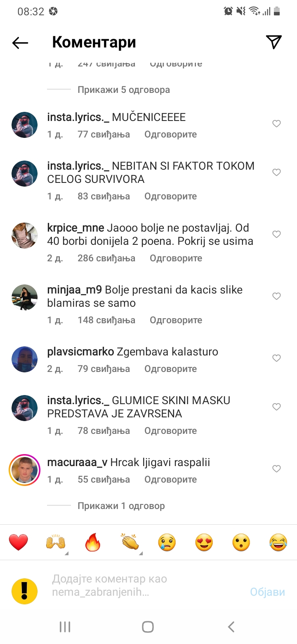This screenshot has width=297, height=644.
Task: Insert the crying-laughing emoji
Action: pyautogui.click(x=278, y=542)
